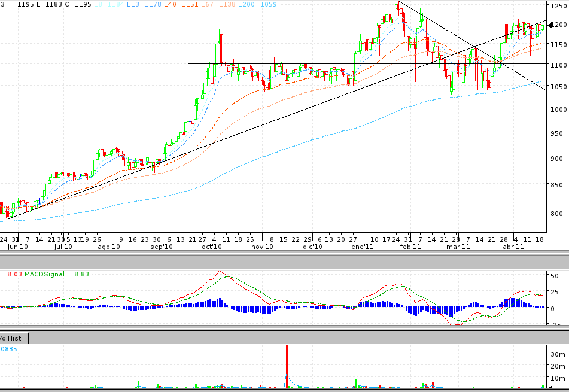Click the 850 price axis label
Image resolution: width=569 pixels, height=392 pixels.
(x=556, y=185)
